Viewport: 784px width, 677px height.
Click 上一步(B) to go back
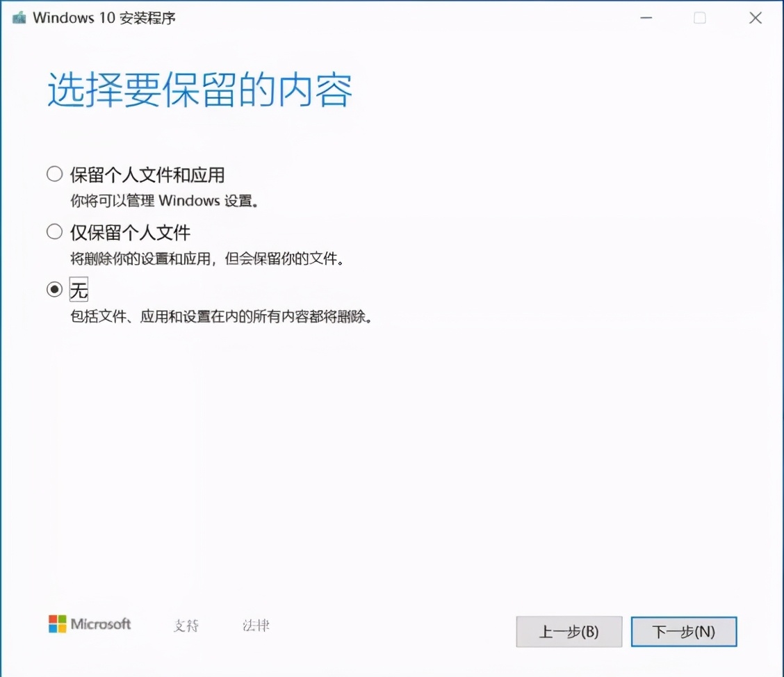point(569,631)
